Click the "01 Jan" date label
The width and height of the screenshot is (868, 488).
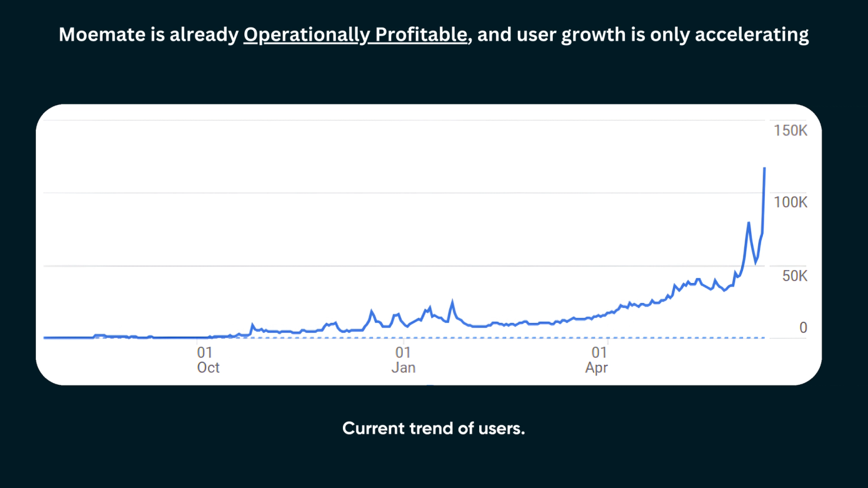403,360
